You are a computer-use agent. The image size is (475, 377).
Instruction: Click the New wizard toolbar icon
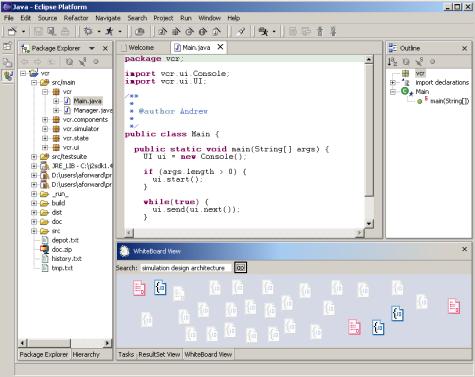point(12,31)
